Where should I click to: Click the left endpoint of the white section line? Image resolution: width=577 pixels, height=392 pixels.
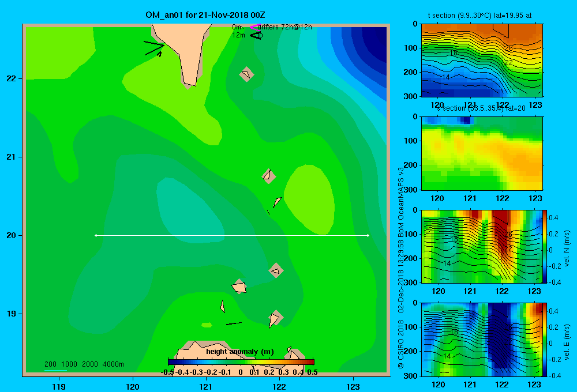pos(96,235)
